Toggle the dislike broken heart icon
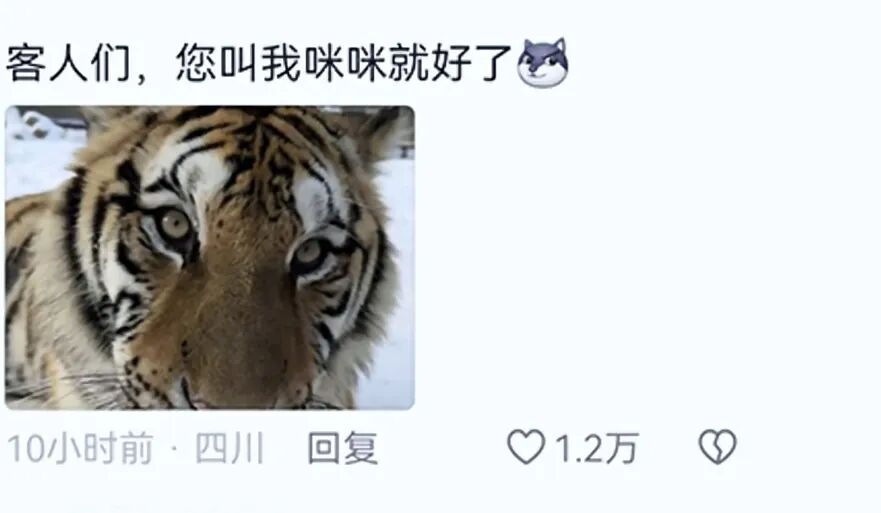 coord(717,447)
